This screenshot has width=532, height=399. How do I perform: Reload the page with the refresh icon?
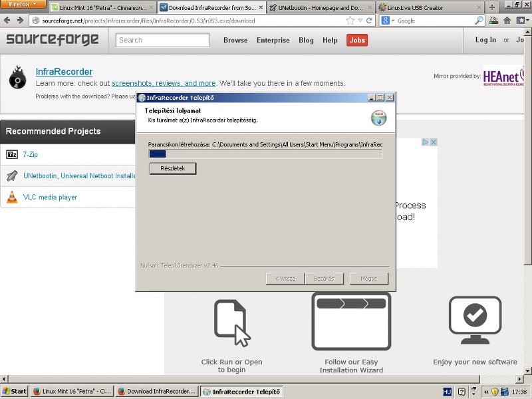[x=369, y=21]
